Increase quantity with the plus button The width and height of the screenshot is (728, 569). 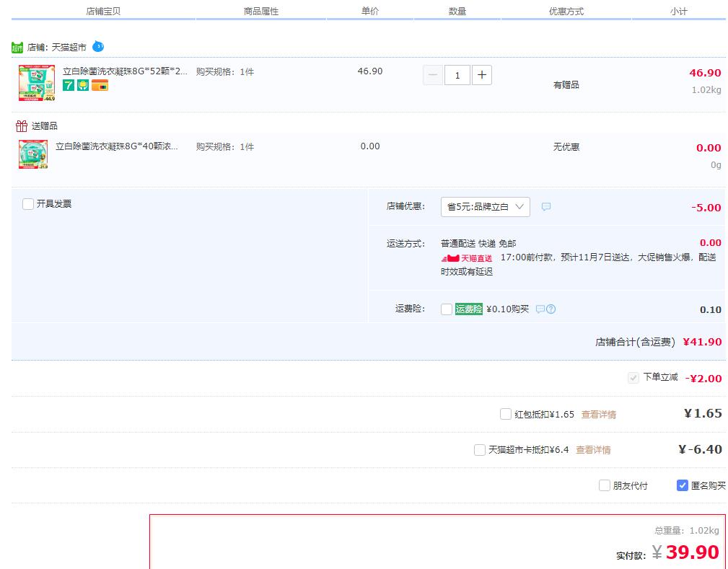[x=482, y=74]
